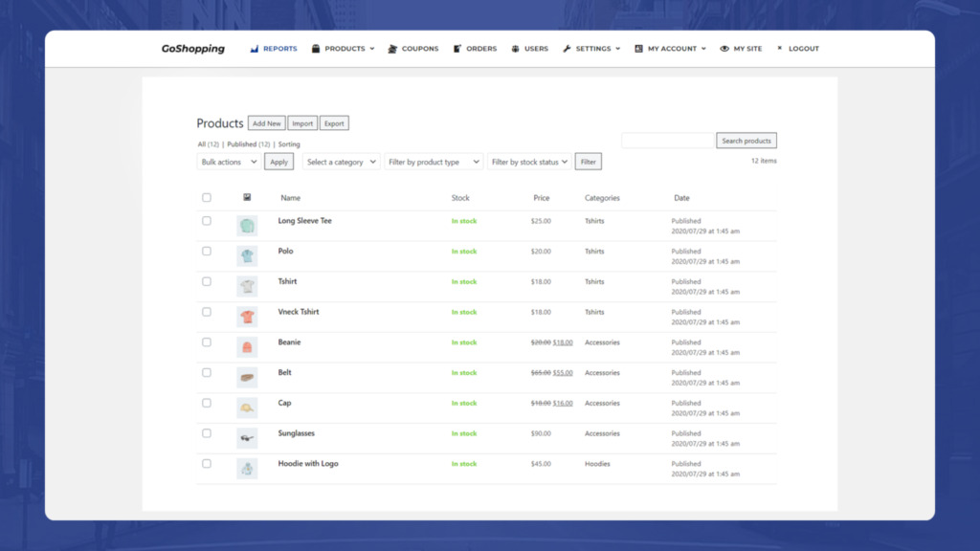Select the Beanie row checkbox
Screen dimensions: 980x551
(x=207, y=342)
